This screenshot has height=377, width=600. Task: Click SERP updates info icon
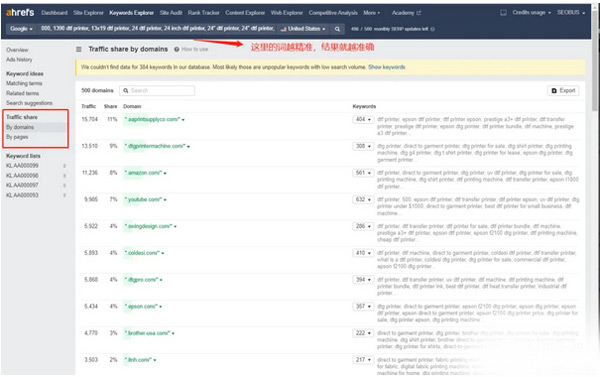tap(432, 29)
